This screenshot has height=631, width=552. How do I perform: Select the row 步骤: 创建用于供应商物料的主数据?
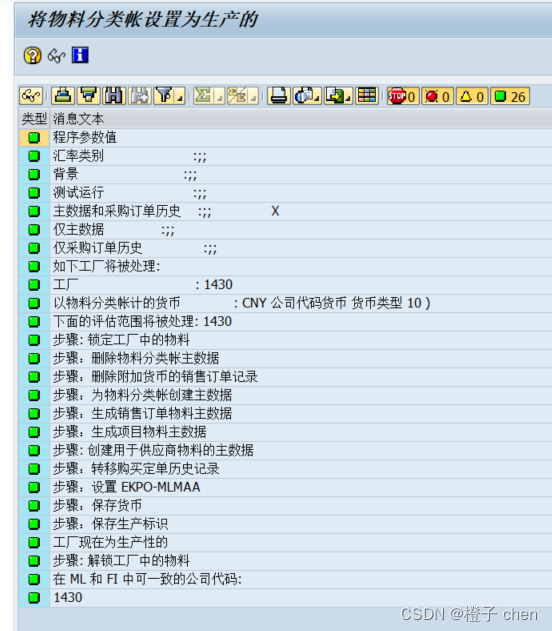coord(285,450)
